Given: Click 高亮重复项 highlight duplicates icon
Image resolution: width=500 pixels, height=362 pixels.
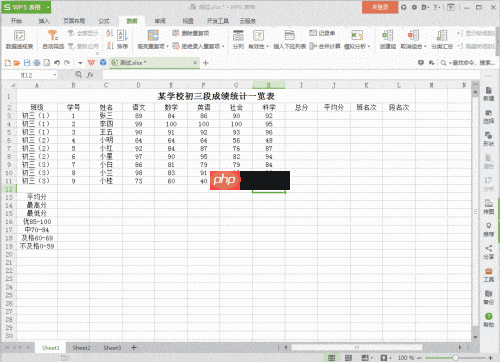Looking at the screenshot, I should (153, 35).
